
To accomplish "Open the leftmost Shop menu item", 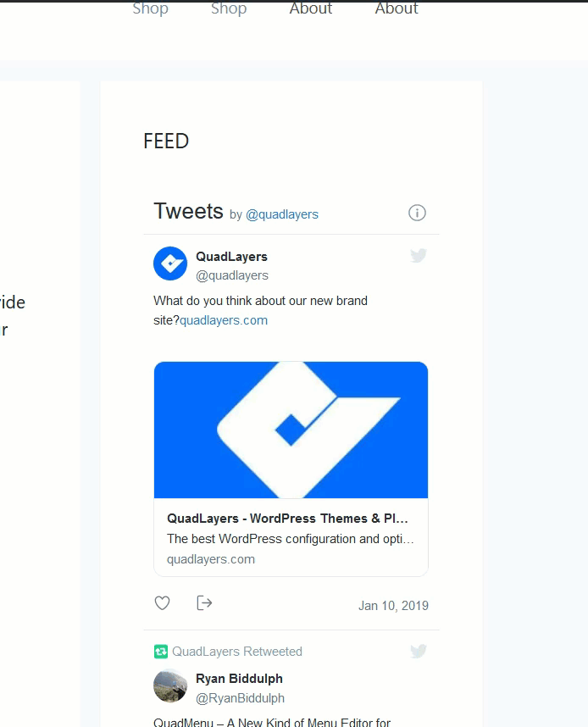I will [x=150, y=8].
